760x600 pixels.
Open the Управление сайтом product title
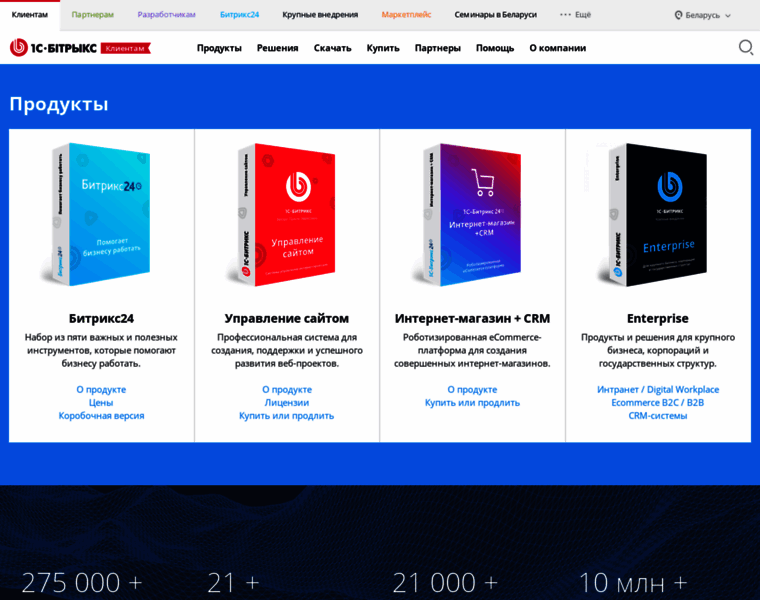[286, 318]
